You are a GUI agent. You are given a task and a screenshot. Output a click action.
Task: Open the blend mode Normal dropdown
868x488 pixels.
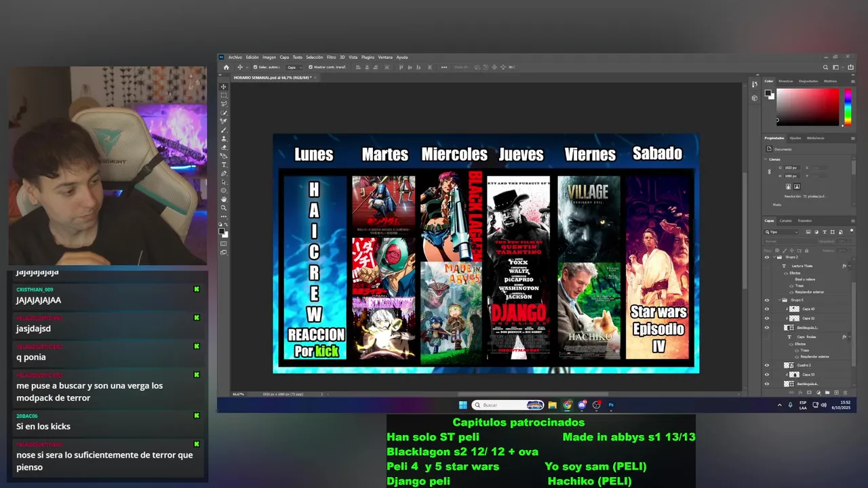788,241
